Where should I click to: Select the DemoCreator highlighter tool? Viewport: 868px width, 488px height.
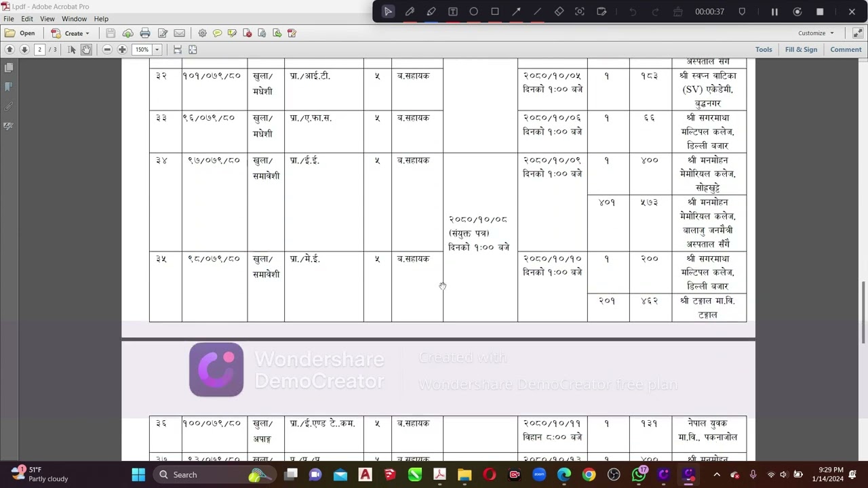(431, 12)
